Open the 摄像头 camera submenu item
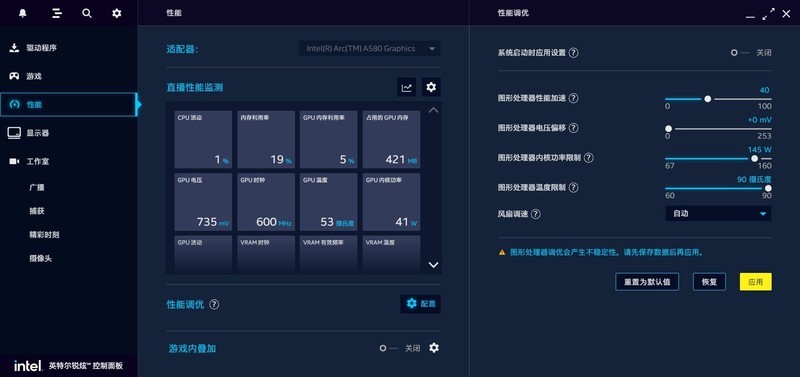The width and height of the screenshot is (800, 377). (41, 258)
